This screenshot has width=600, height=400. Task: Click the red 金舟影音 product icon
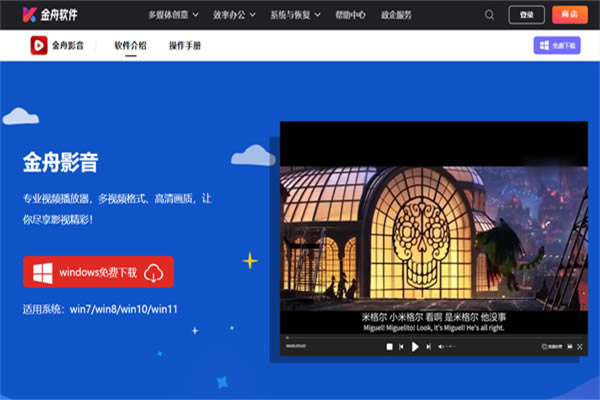(38, 45)
